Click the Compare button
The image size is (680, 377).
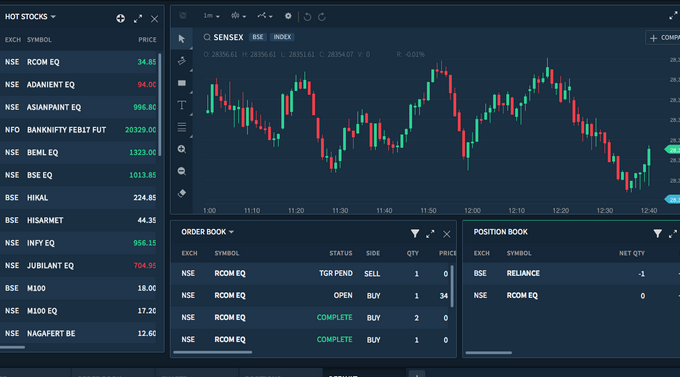point(663,38)
